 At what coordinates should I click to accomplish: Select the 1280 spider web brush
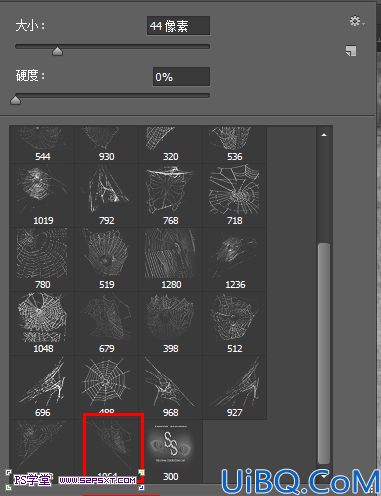170,259
